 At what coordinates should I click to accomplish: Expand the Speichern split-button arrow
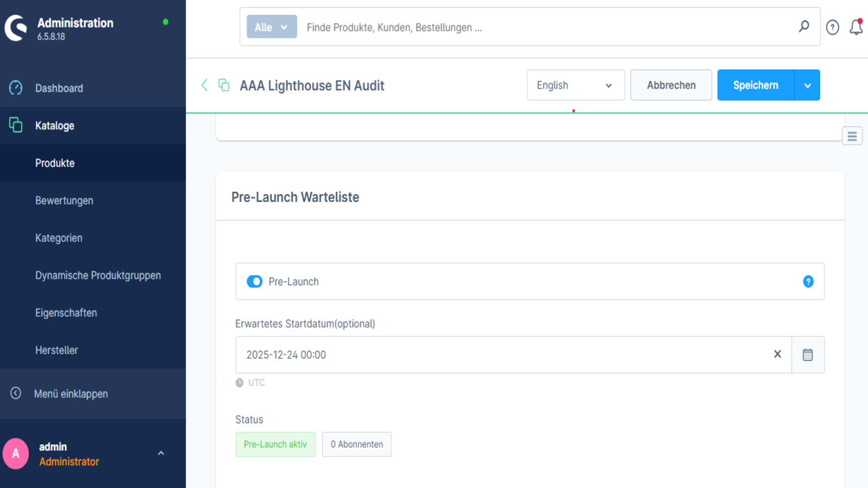point(807,85)
